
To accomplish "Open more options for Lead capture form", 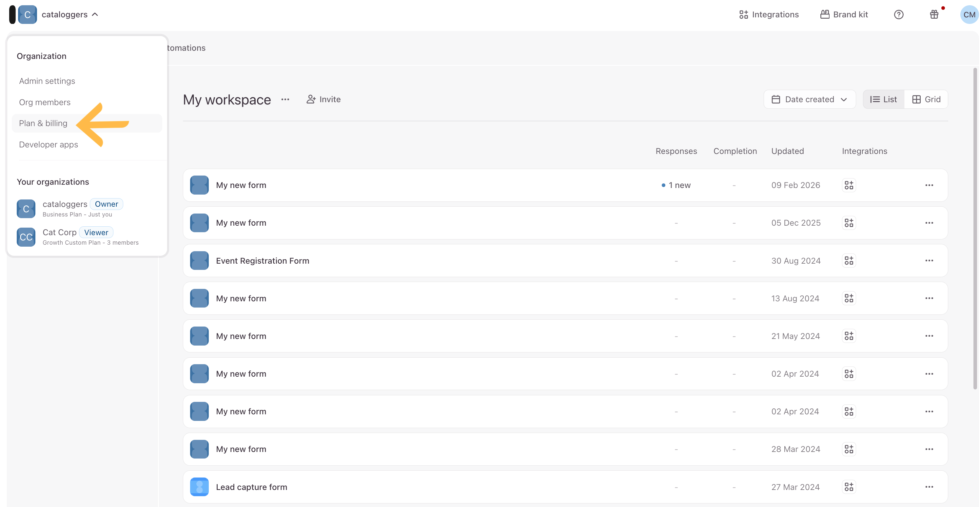I will point(929,487).
